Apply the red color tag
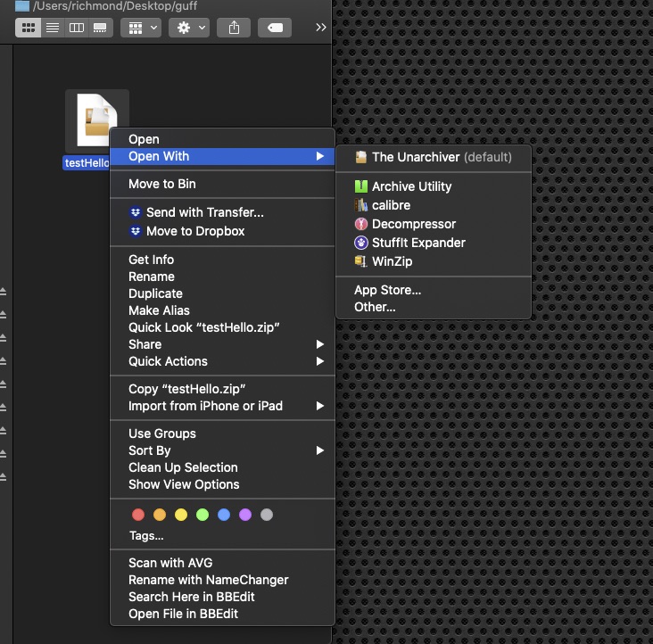 point(138,515)
